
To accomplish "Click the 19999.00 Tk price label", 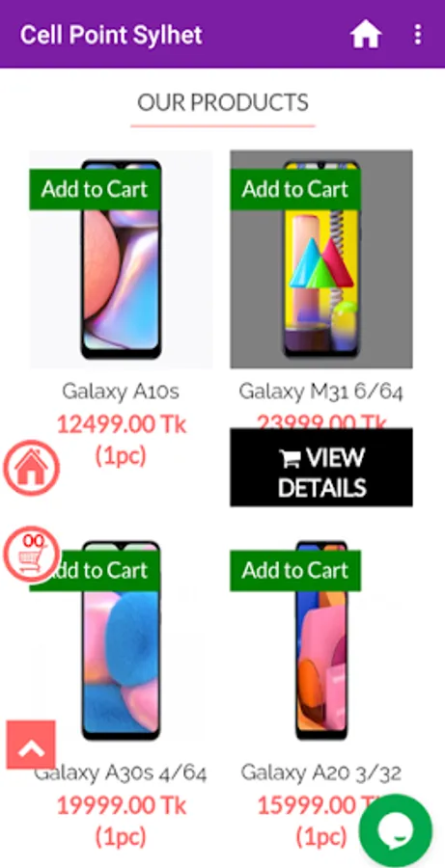I will [x=122, y=806].
